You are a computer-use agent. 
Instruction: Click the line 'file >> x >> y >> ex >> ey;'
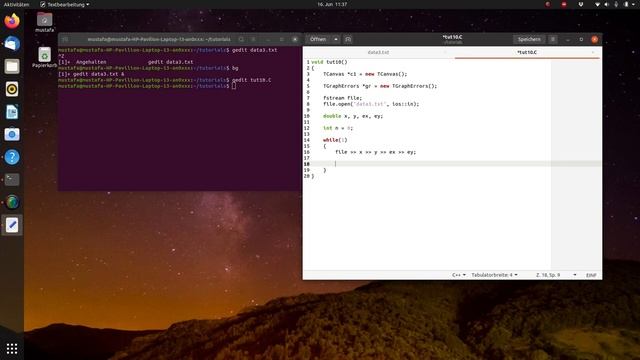[x=376, y=152]
